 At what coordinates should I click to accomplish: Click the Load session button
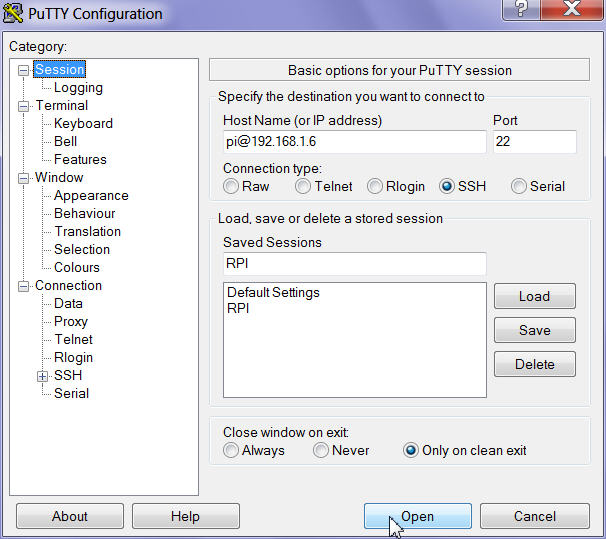pyautogui.click(x=534, y=296)
